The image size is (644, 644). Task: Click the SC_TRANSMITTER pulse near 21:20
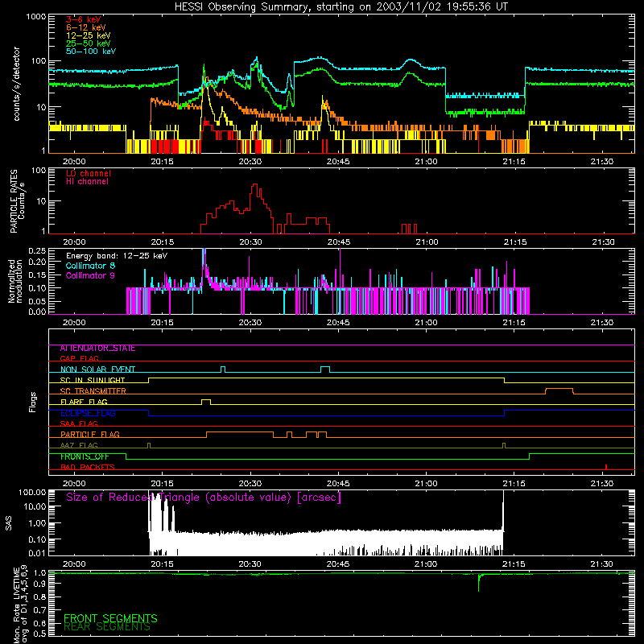click(x=559, y=390)
